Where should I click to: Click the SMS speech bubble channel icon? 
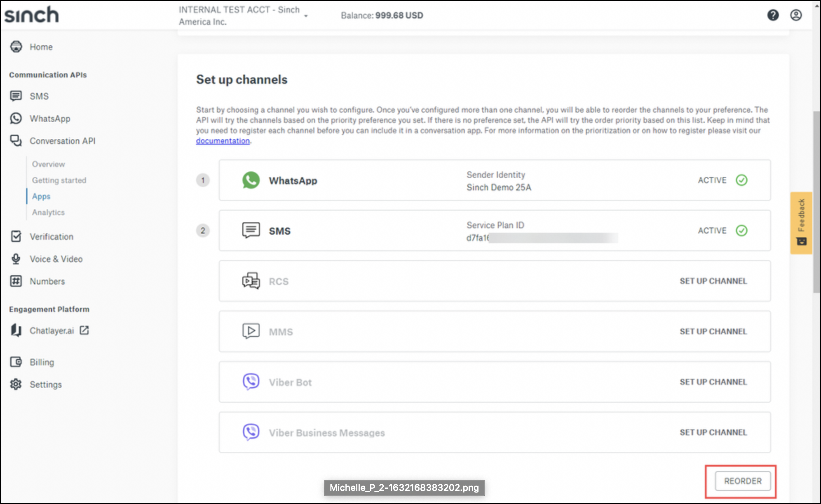click(250, 230)
